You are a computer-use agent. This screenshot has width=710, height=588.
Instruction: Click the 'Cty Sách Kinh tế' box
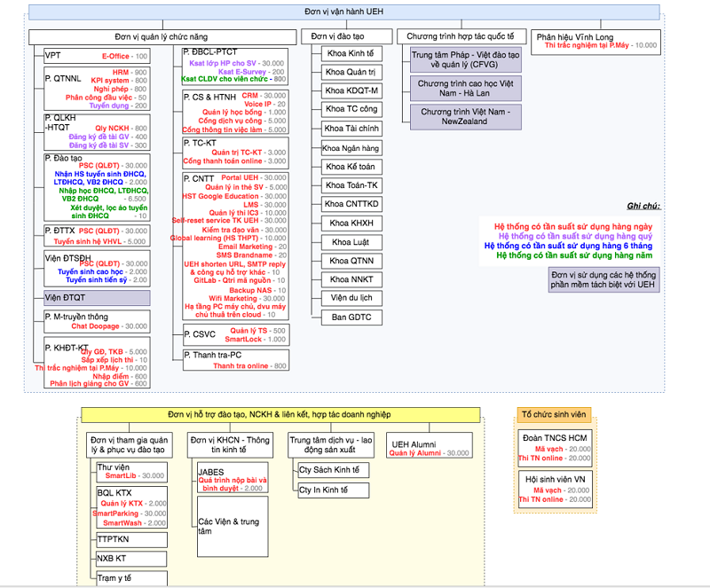coord(334,470)
